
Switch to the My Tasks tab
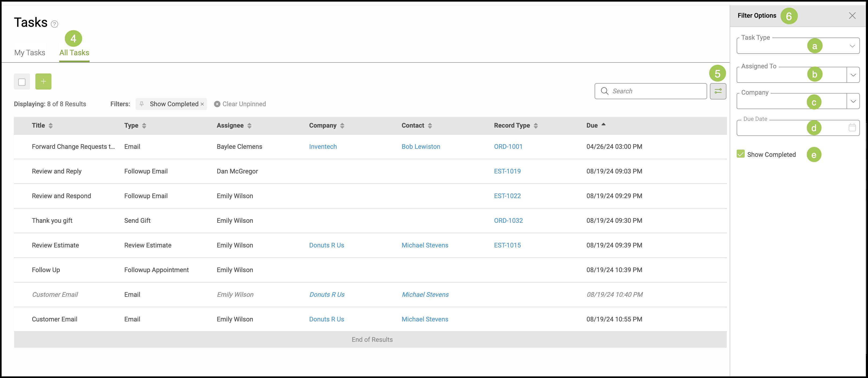(30, 53)
